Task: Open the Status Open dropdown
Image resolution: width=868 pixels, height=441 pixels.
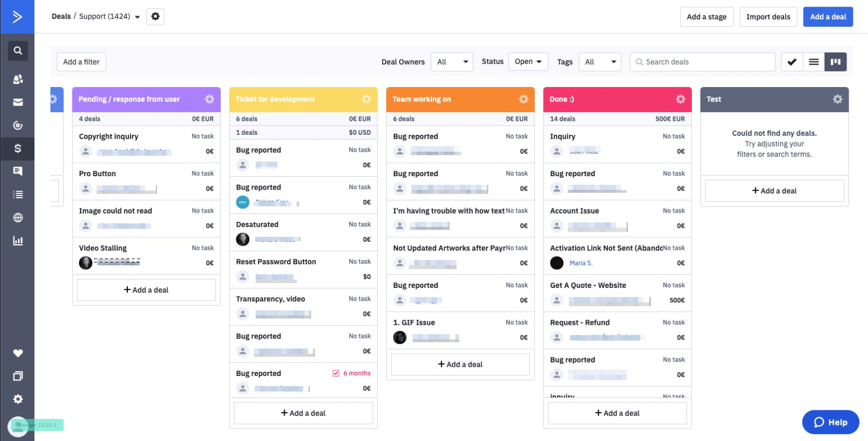Action: click(528, 62)
